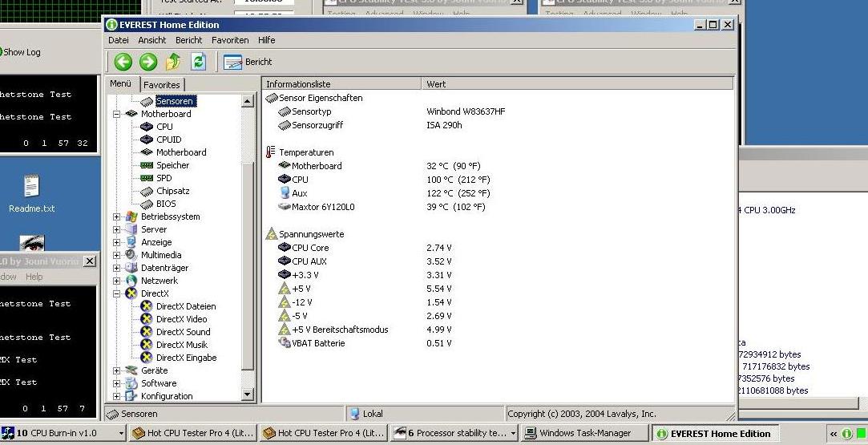Open first Hot CPU Tester Pro taskbar button
The image size is (868, 445).
(x=192, y=433)
